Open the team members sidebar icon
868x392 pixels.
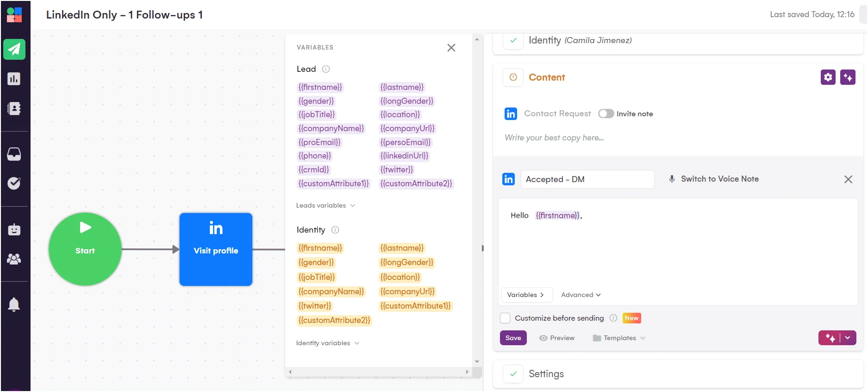click(14, 259)
